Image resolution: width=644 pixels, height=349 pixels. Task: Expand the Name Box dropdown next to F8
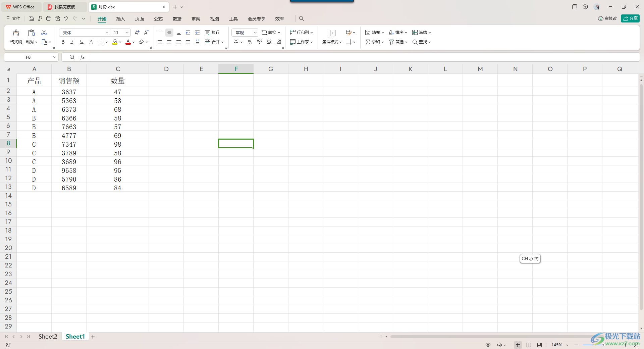click(54, 57)
